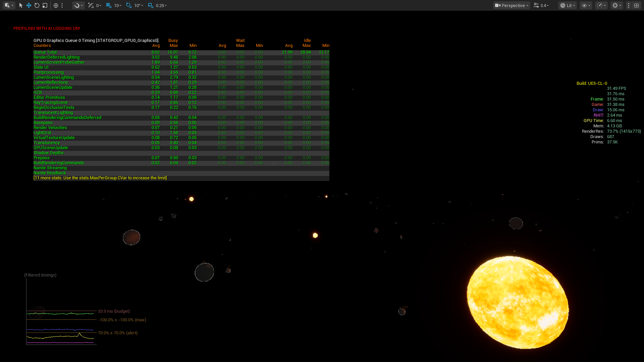Activate the scale gizmo tool
The height and width of the screenshot is (362, 644).
[45, 5]
